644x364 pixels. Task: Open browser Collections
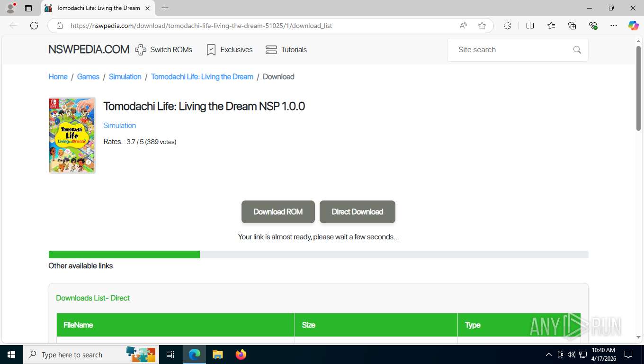click(572, 26)
